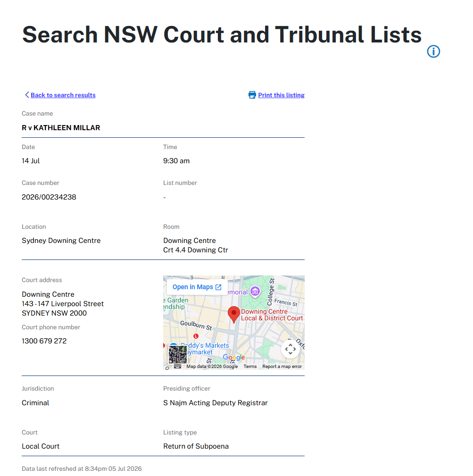Select room text Crt 4.4 Downing Ctr

pos(195,250)
